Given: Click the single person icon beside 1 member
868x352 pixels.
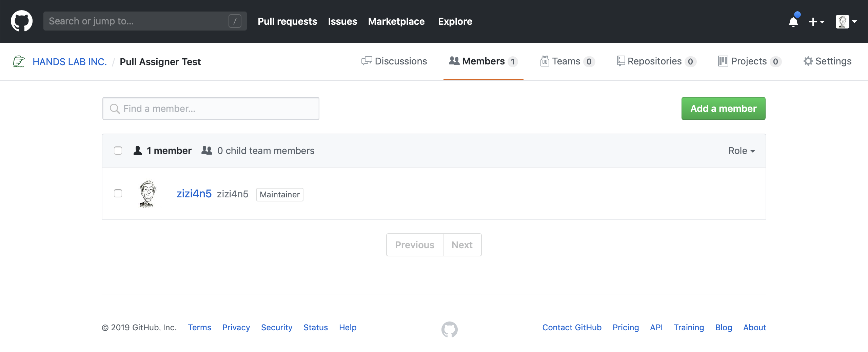Looking at the screenshot, I should tap(138, 151).
